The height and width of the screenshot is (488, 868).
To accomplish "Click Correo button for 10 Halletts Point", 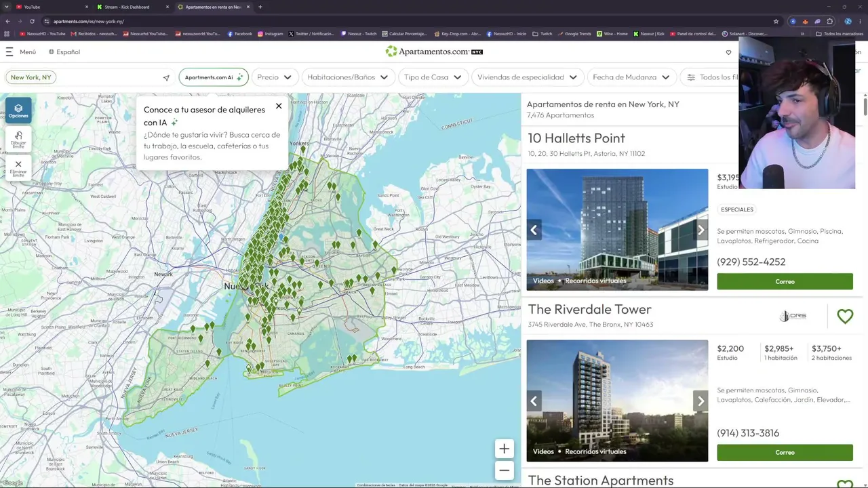I will pos(785,281).
